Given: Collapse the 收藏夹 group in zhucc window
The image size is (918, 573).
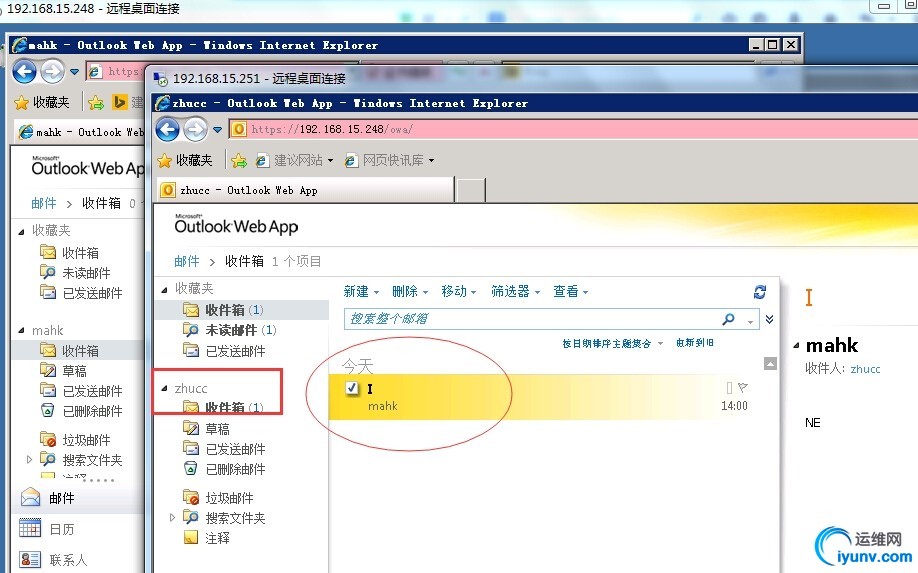Looking at the screenshot, I should click(x=165, y=289).
